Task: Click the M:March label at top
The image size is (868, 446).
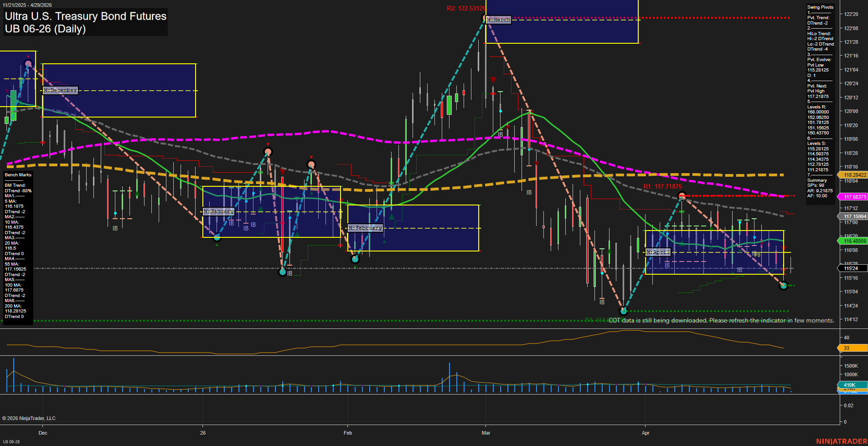Action: pyautogui.click(x=498, y=20)
